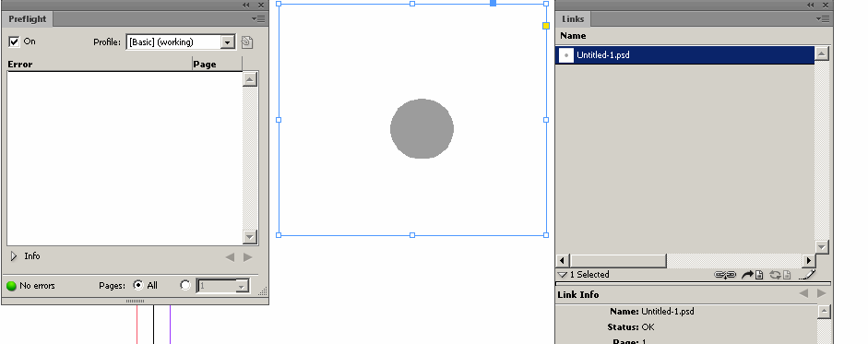Click the Link Info heading
The height and width of the screenshot is (344, 868).
click(x=578, y=295)
